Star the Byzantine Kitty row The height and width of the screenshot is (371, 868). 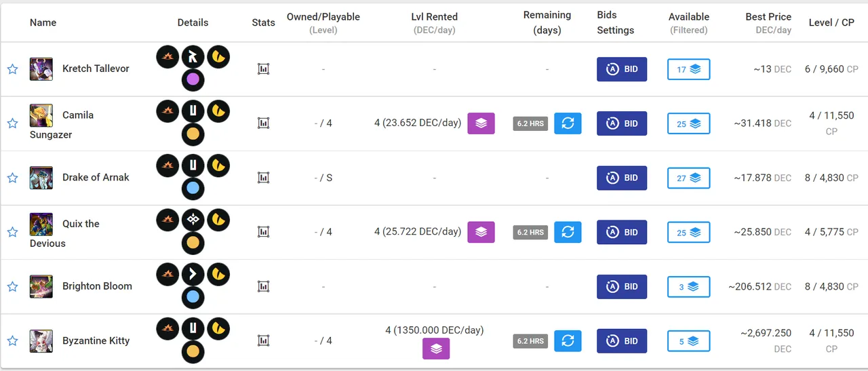point(12,341)
